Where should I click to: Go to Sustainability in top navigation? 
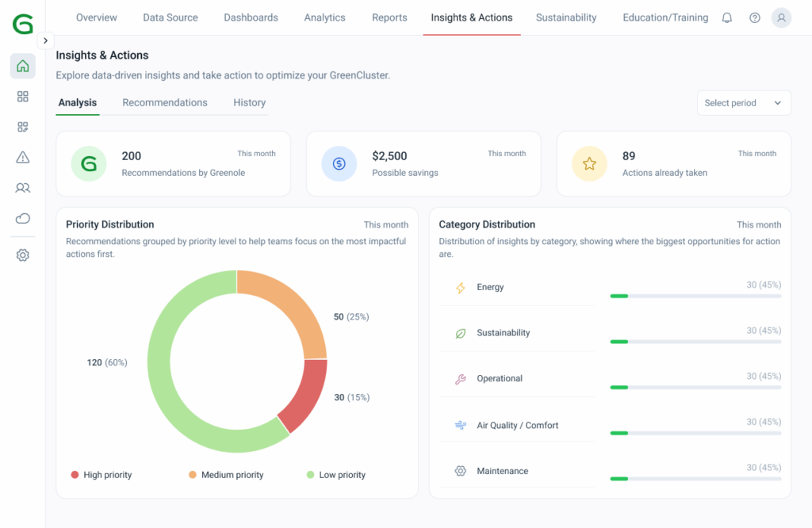tap(566, 17)
